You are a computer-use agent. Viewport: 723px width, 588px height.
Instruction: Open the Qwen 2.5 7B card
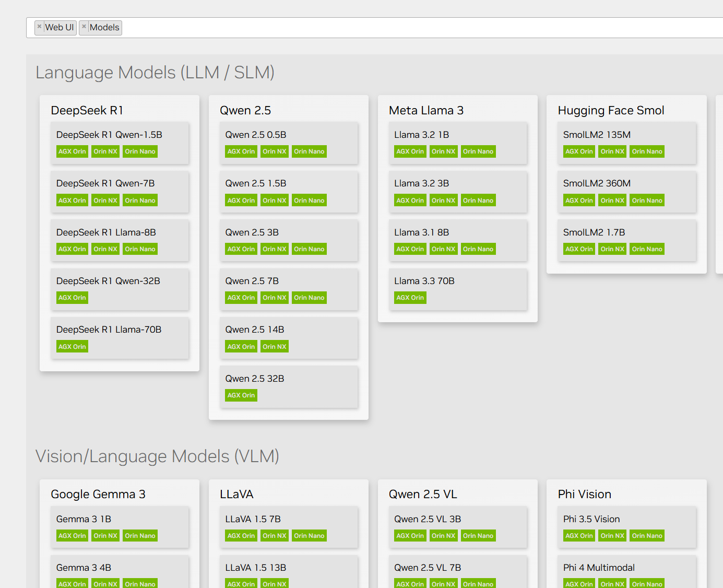[289, 289]
